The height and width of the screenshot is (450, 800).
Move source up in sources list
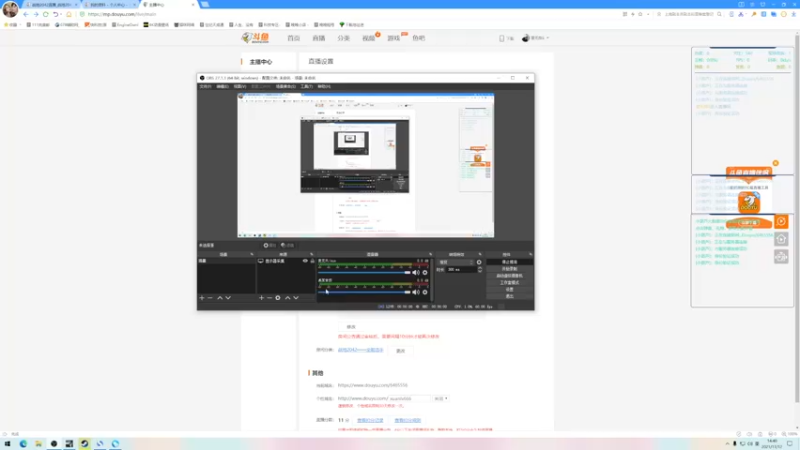288,297
